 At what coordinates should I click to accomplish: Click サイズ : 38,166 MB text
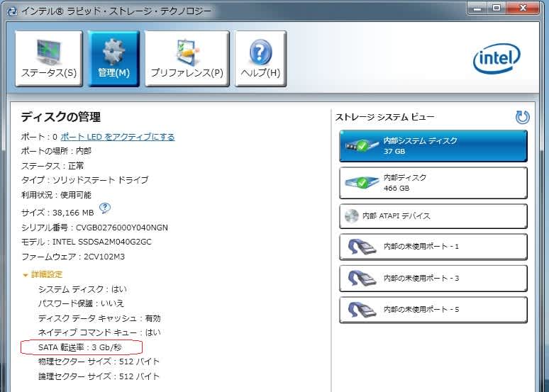[x=57, y=213]
